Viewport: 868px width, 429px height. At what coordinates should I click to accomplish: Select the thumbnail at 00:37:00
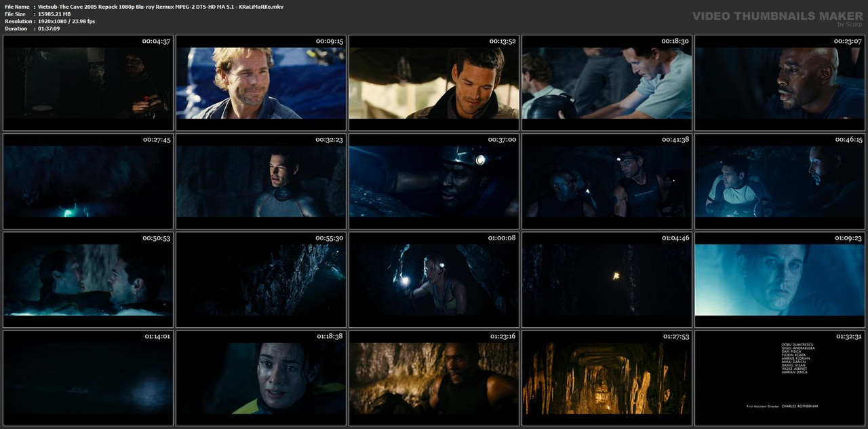click(434, 181)
